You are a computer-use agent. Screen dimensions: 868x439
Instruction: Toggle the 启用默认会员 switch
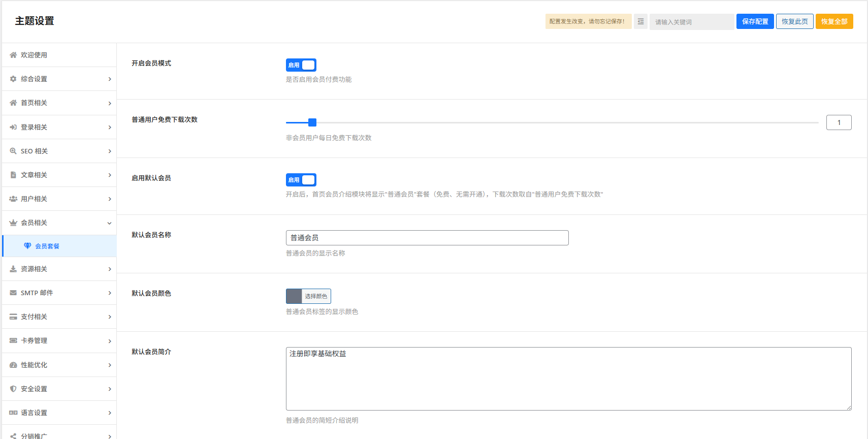click(x=301, y=180)
